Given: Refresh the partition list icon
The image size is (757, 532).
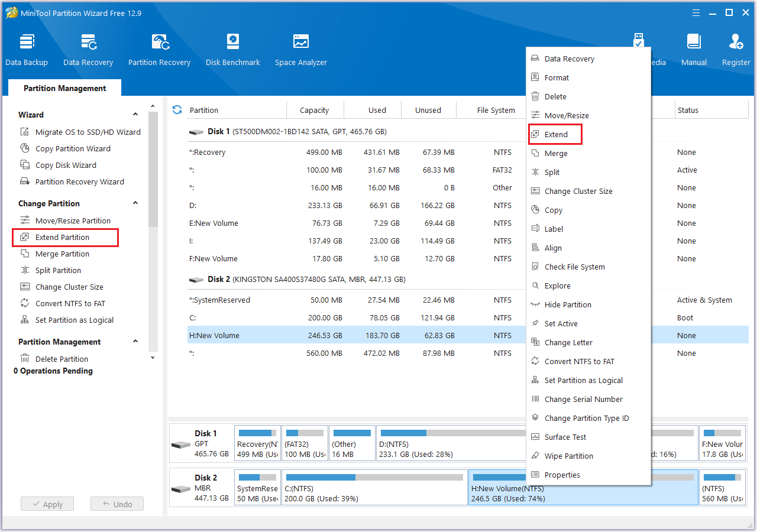Looking at the screenshot, I should pyautogui.click(x=177, y=109).
